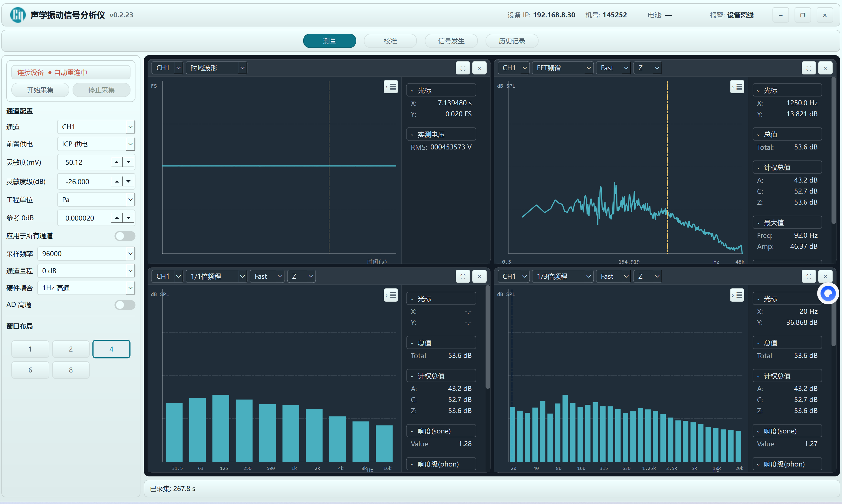Decrease the 灵敏度级(dB) value with down arrow
This screenshot has width=842, height=504.
(129, 181)
